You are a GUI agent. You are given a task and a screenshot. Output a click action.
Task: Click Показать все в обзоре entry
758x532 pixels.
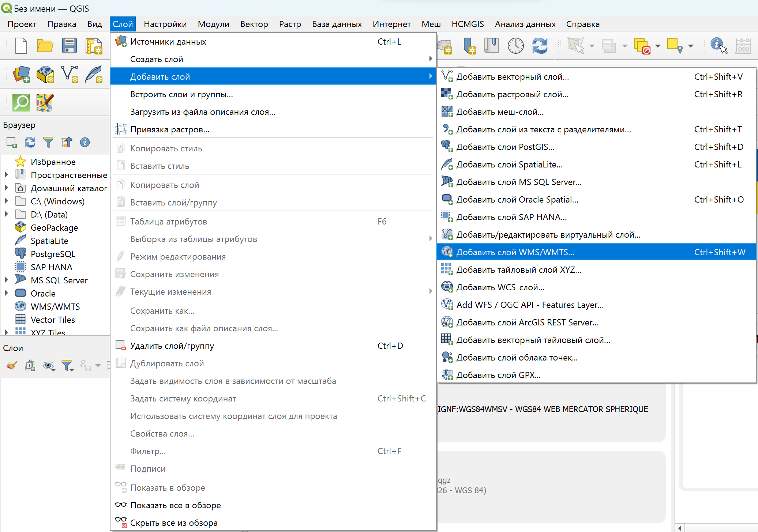click(x=273, y=505)
